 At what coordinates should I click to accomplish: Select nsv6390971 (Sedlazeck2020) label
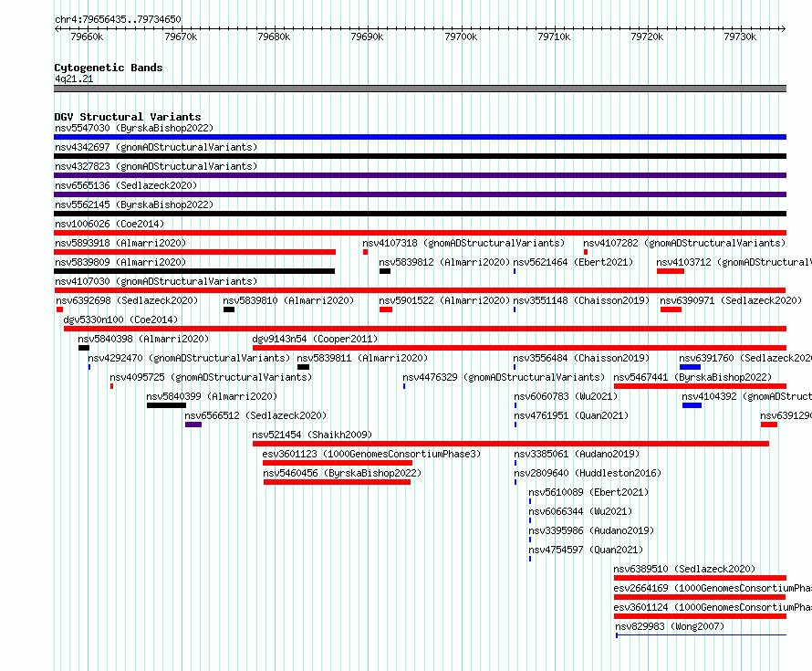pos(731,300)
